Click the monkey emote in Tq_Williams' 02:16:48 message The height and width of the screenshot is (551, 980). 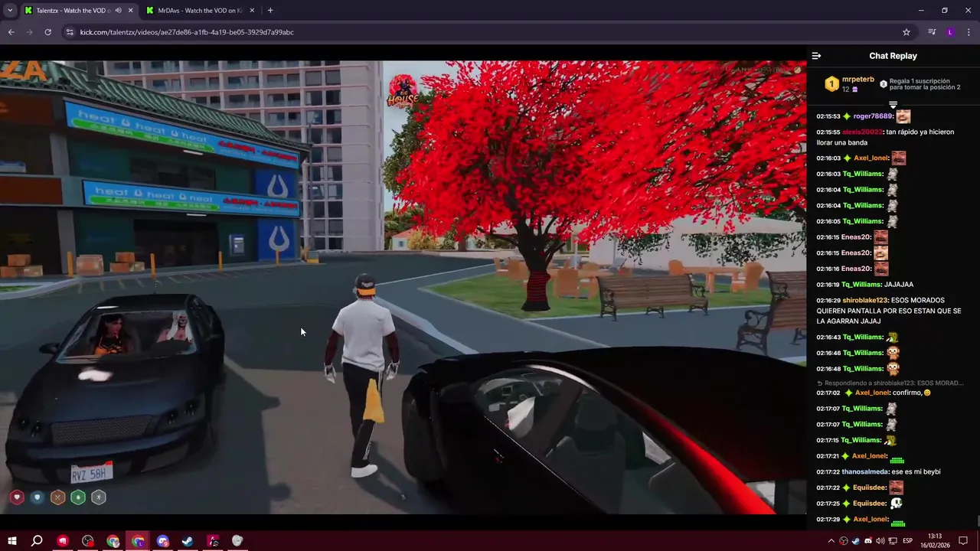893,369
